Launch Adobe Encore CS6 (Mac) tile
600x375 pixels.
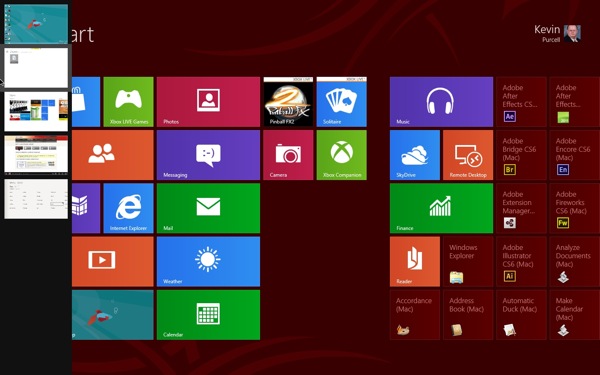pos(574,155)
